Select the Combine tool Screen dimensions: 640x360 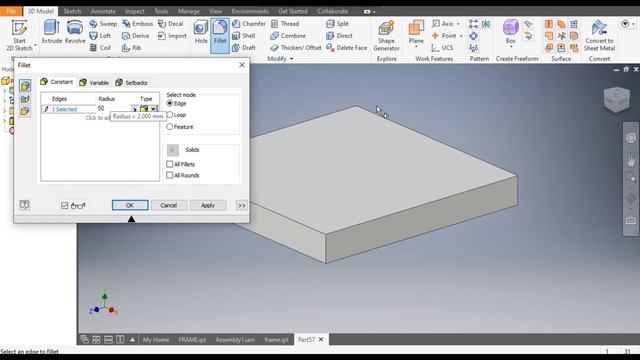pos(288,36)
